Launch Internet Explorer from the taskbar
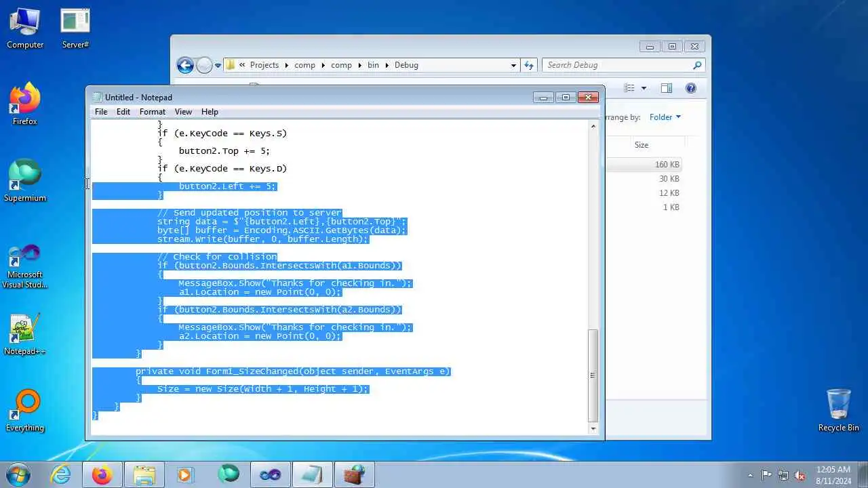 point(61,474)
